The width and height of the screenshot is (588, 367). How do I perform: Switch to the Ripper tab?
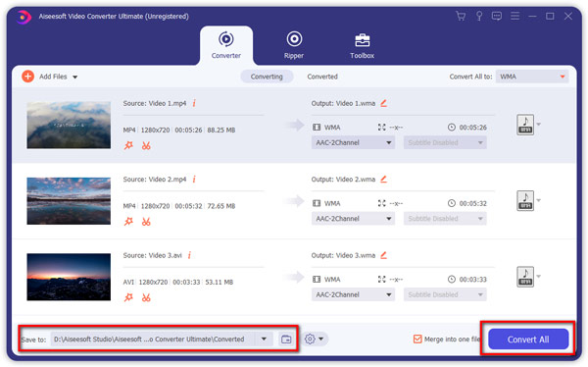point(294,45)
